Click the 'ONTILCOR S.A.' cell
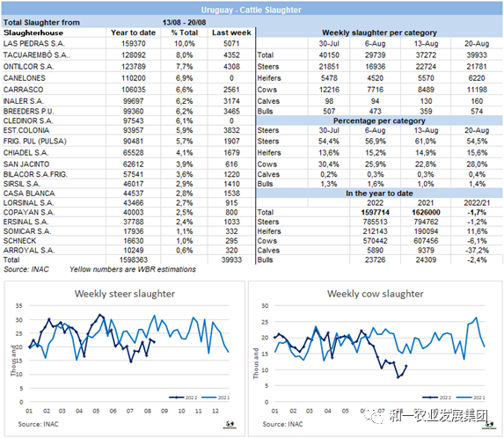Image resolution: width=504 pixels, height=438 pixels. click(29, 67)
